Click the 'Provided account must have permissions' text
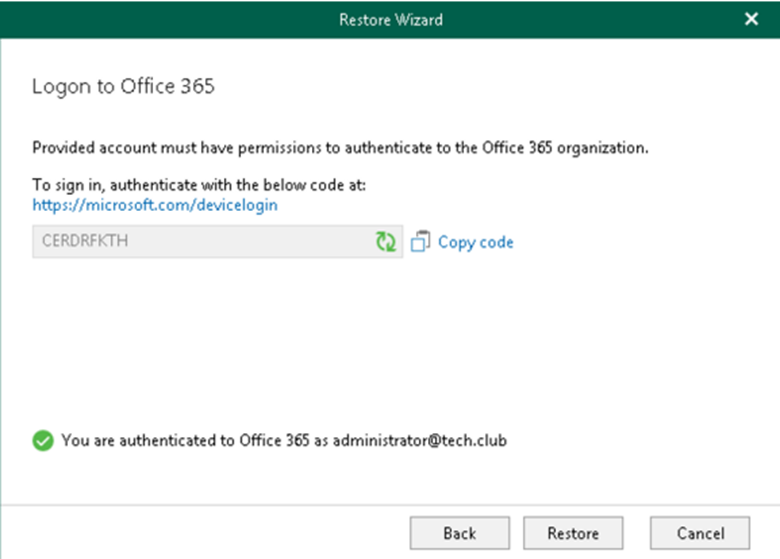The width and height of the screenshot is (780, 559). coord(340,148)
